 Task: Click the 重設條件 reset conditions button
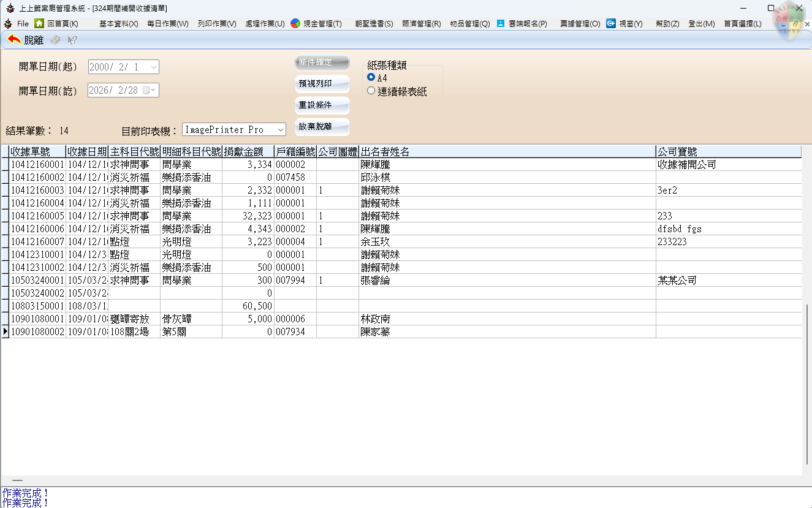click(x=322, y=105)
